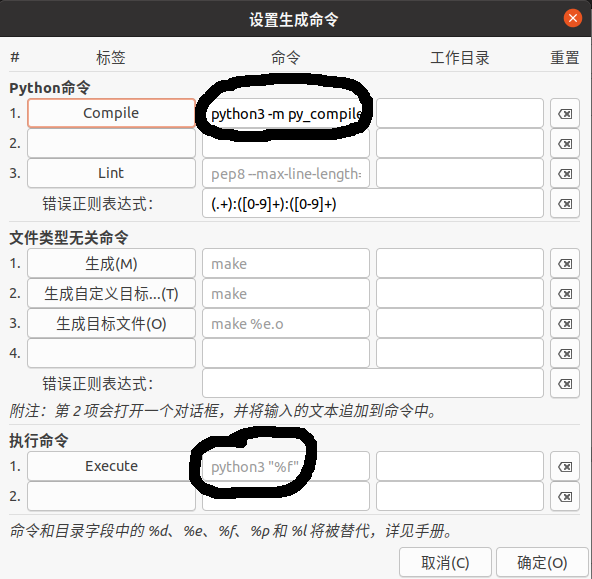The image size is (592, 579).
Task: Click the empty command field in Python row 2
Action: pyautogui.click(x=286, y=143)
